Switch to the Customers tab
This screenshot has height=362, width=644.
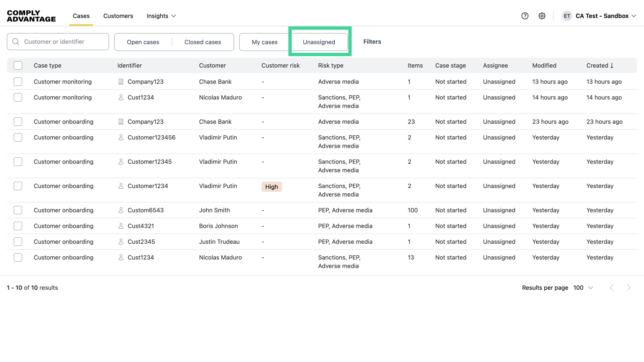118,16
